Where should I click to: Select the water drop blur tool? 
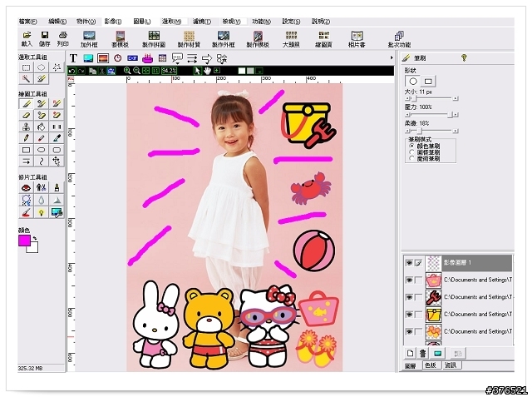[41, 200]
